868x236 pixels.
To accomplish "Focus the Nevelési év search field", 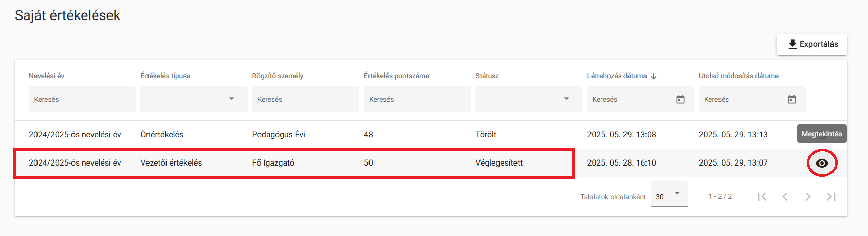I will [x=82, y=99].
